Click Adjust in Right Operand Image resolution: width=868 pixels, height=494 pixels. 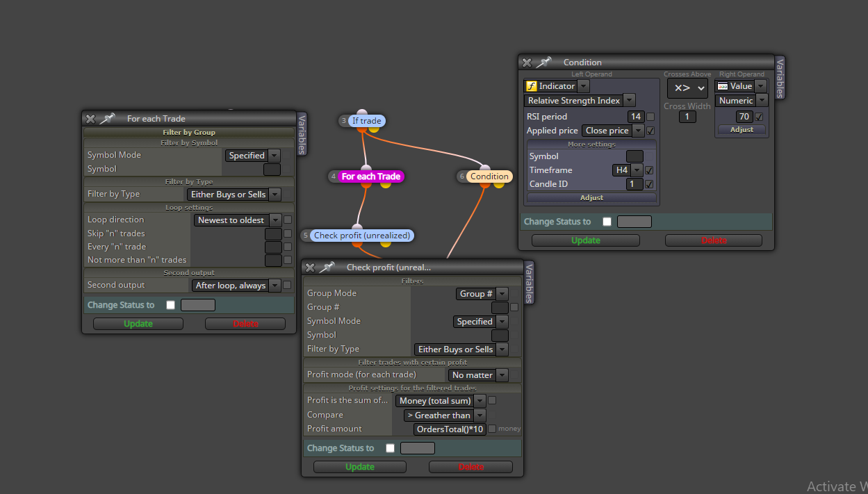coord(742,130)
